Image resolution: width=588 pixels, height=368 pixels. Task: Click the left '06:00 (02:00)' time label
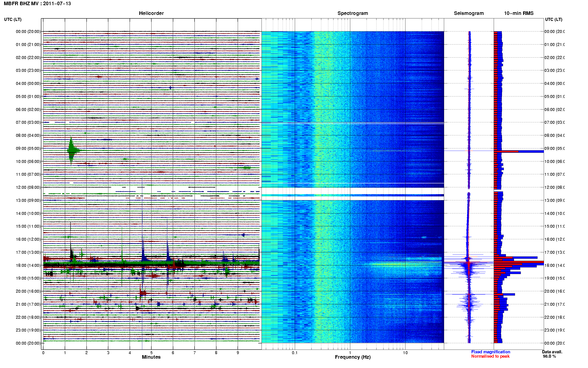(x=28, y=109)
